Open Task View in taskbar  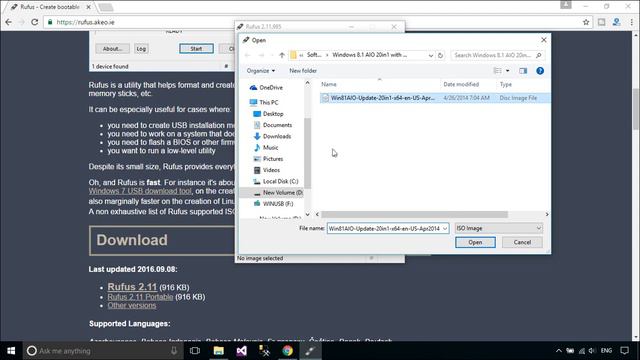click(195, 351)
